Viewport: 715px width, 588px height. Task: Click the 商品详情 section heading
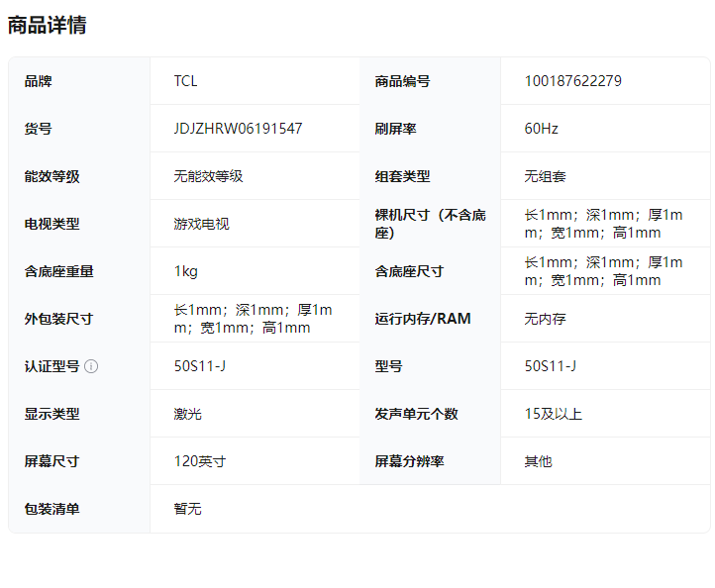[x=47, y=26]
